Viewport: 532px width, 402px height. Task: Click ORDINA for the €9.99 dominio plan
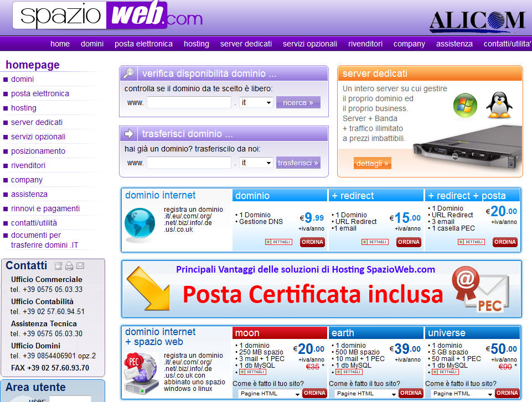pyautogui.click(x=312, y=242)
